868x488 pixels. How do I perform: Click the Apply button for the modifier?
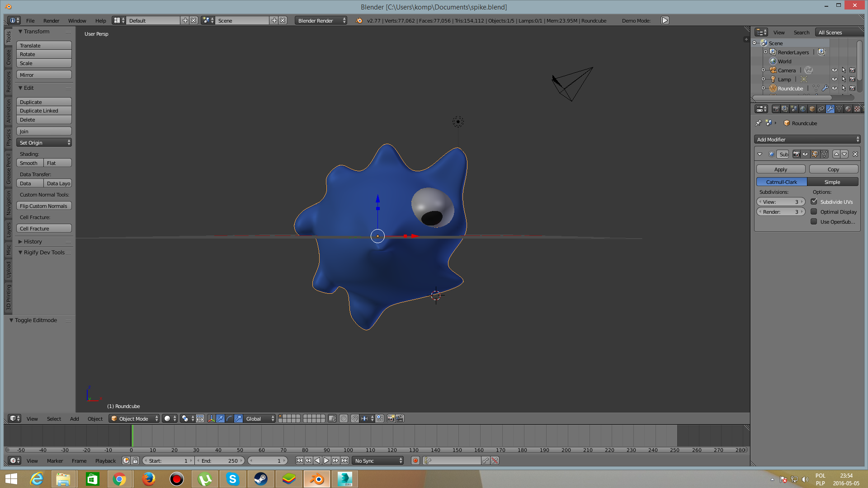tap(781, 169)
